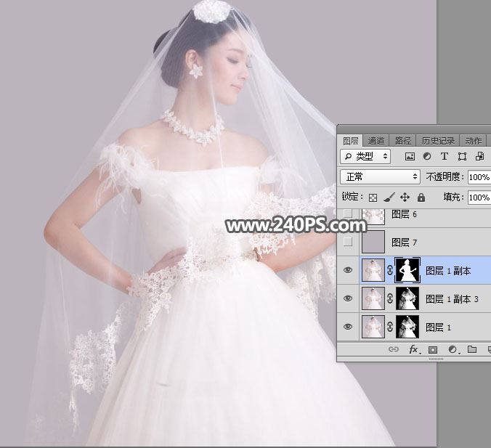Grab the panel resize grip at bottom
Image resolution: width=491 pixels, height=448 pixels.
pos(436,359)
